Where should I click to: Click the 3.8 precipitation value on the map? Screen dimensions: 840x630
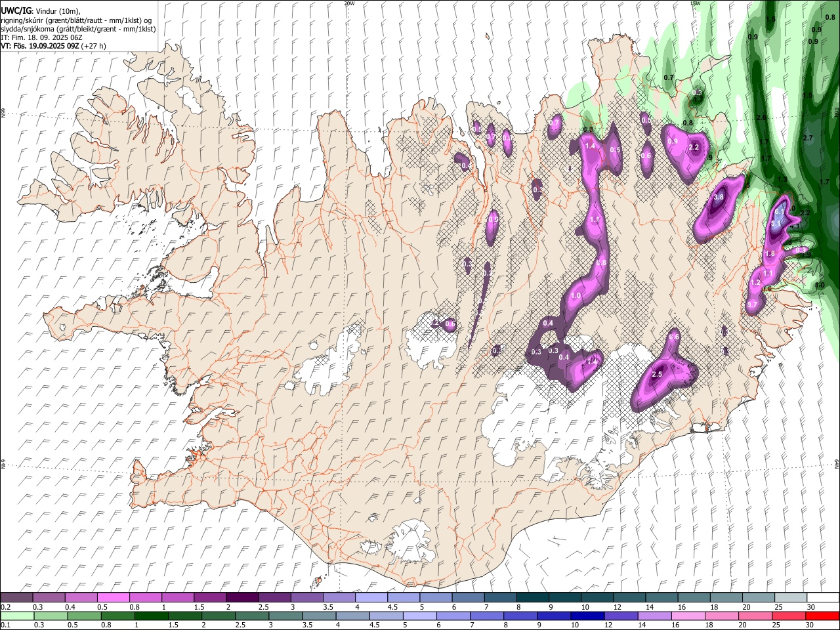point(718,197)
